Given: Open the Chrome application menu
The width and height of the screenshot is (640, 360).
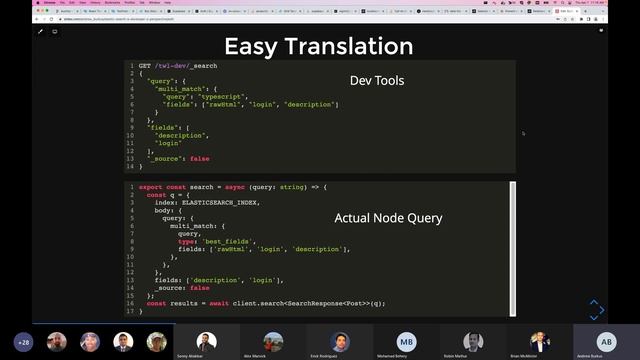Looking at the screenshot, I should (49, 2).
